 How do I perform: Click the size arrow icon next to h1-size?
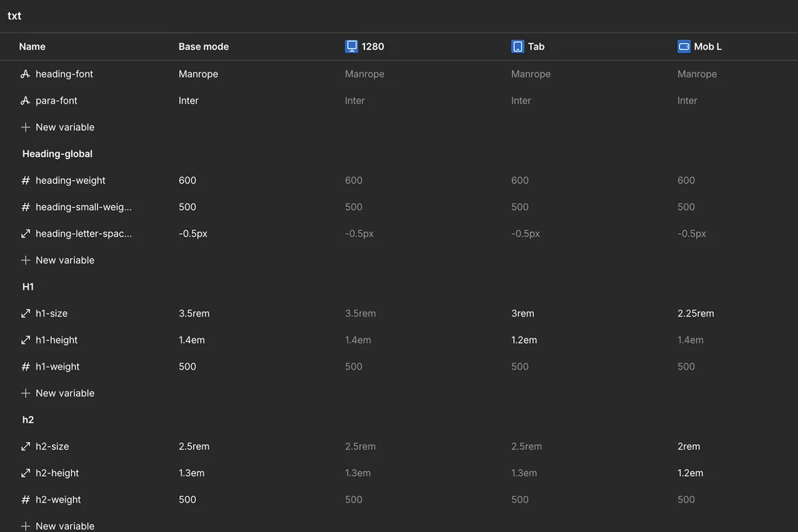(x=25, y=313)
